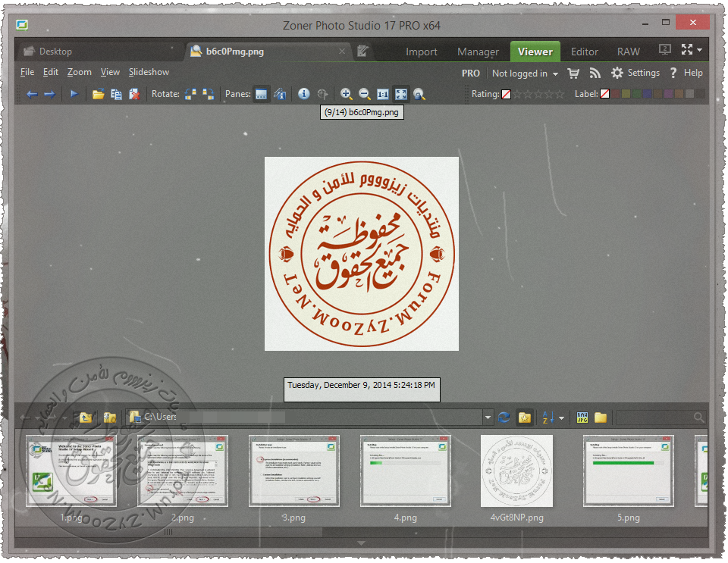Toggle fit-to-window zoom mode

[x=401, y=94]
